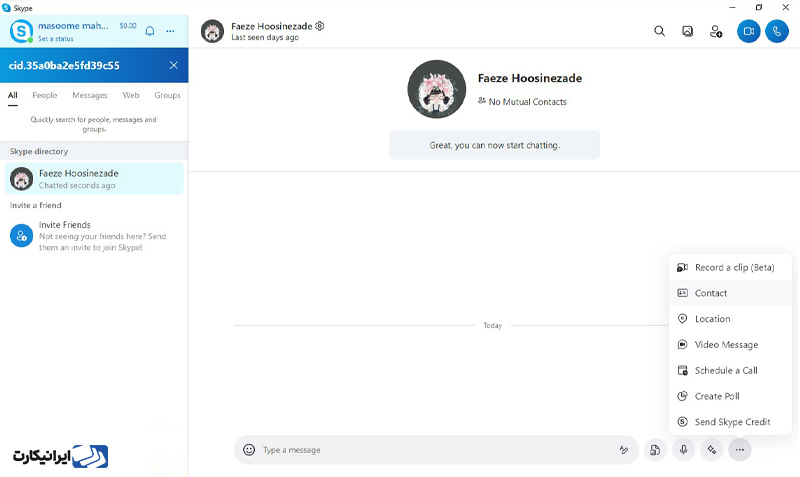The width and height of the screenshot is (800, 477).
Task: Choose Record a clip (Beta) from the menu
Action: [x=730, y=267]
